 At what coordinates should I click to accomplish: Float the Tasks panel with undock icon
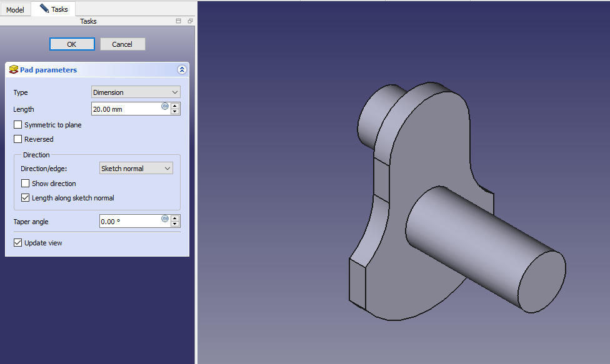point(190,21)
